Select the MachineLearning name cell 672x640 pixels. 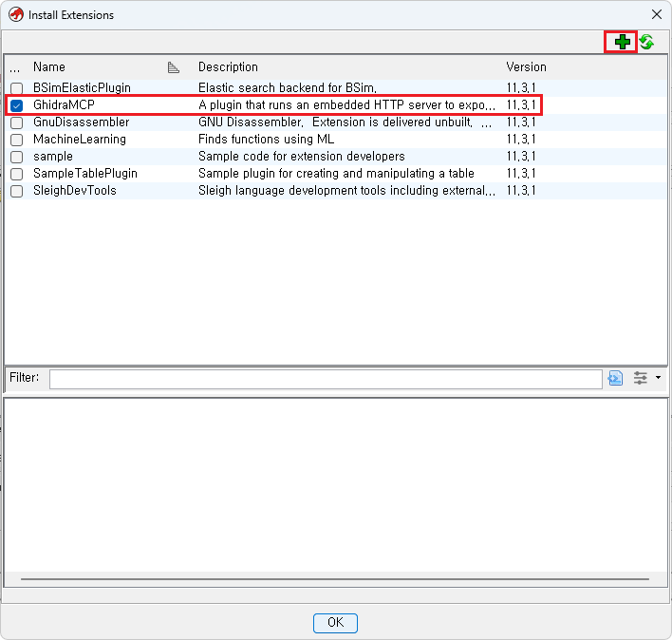click(80, 139)
